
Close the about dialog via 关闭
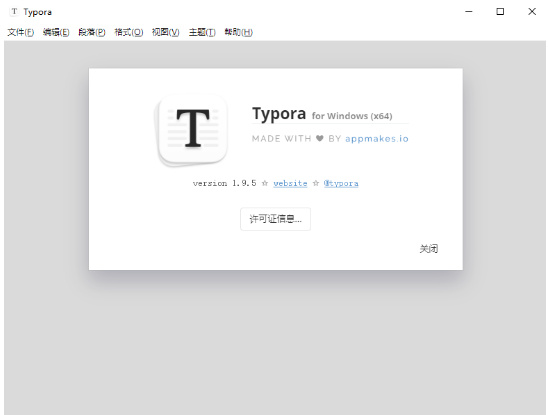(x=429, y=249)
